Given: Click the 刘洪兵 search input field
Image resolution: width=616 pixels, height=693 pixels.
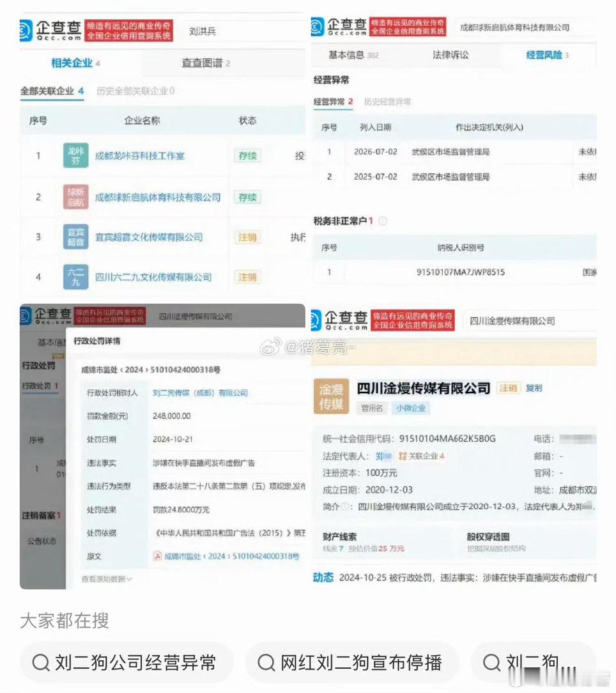Looking at the screenshot, I should [x=244, y=31].
